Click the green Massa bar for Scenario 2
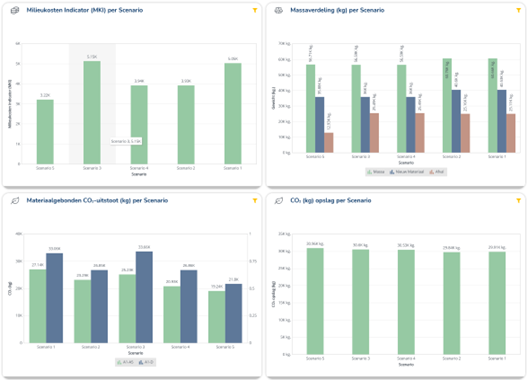The image size is (528, 380). (x=447, y=105)
